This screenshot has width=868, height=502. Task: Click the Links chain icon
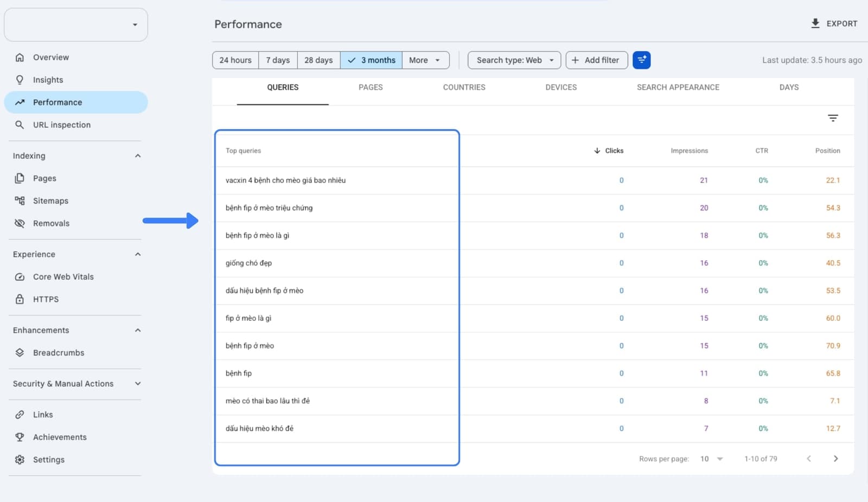tap(20, 415)
